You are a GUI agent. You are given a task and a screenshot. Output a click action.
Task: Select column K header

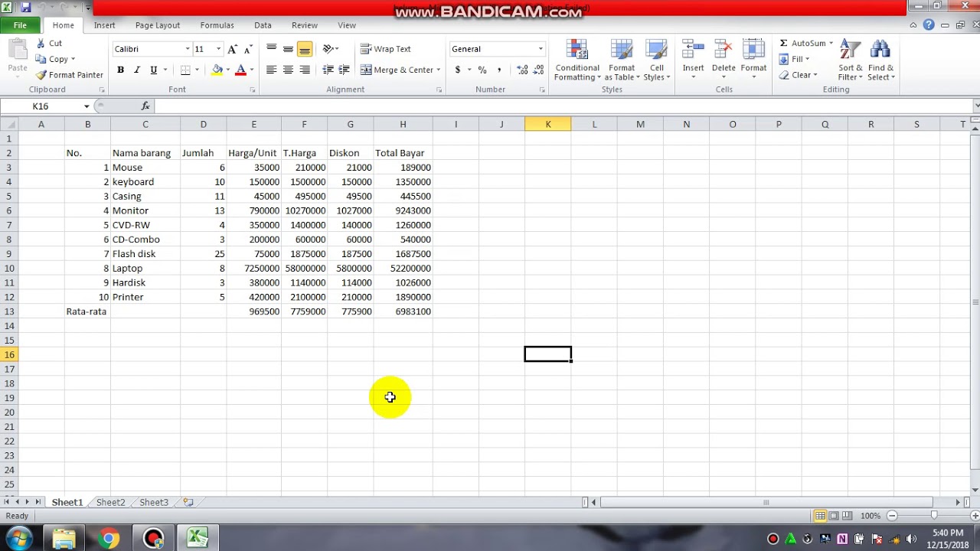[548, 124]
